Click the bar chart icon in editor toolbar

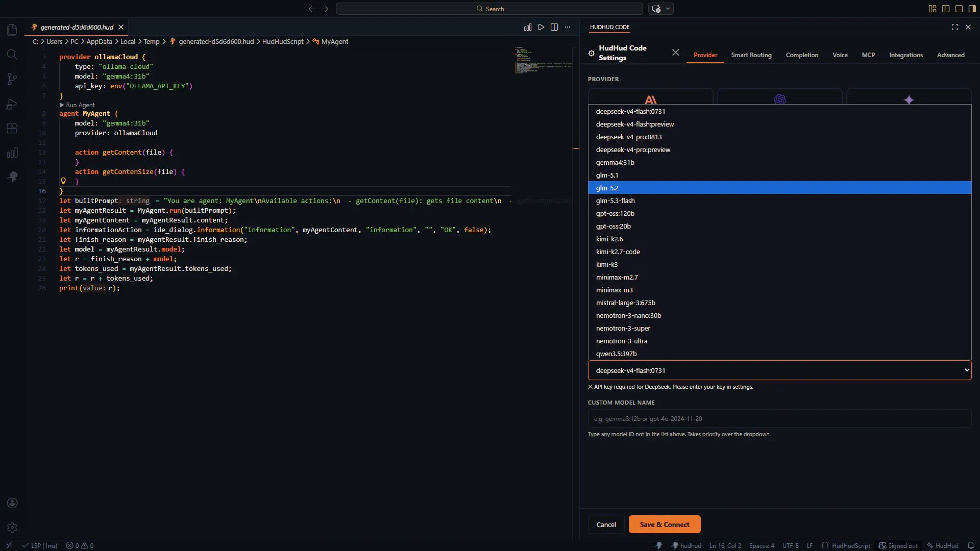coord(528,27)
